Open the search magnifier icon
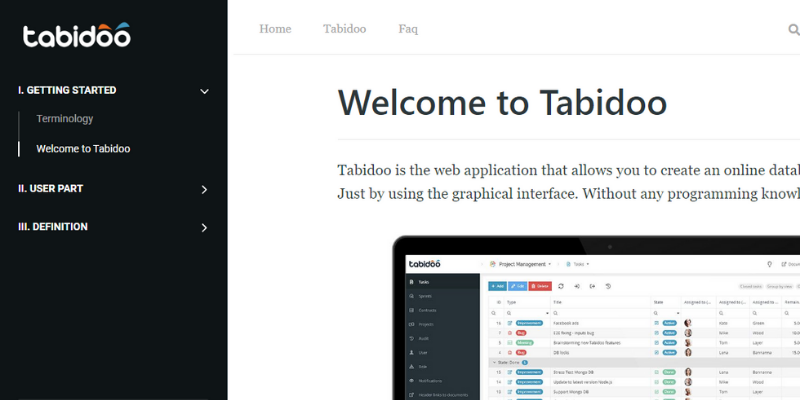The image size is (800, 400). coord(794,30)
